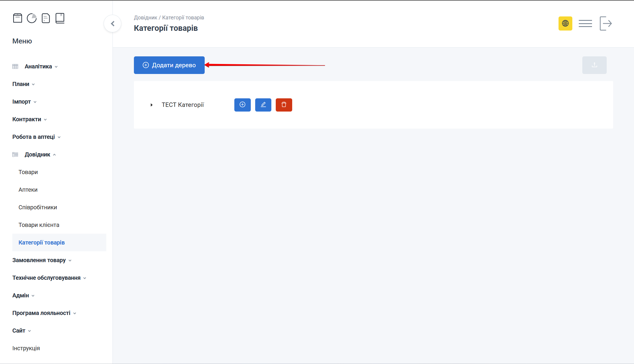The image size is (634, 364).
Task: Open the Інструкція link in the sidebar
Action: tap(26, 348)
